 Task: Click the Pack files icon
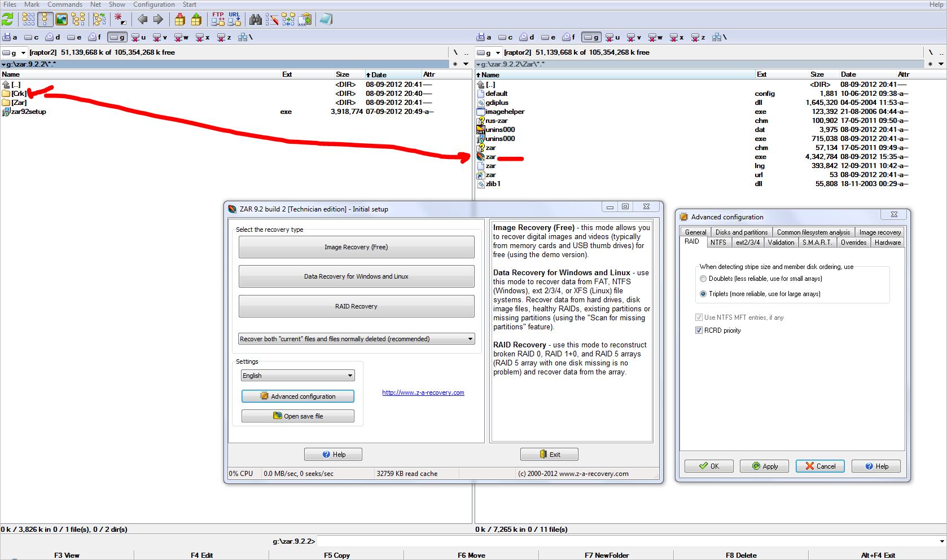180,20
